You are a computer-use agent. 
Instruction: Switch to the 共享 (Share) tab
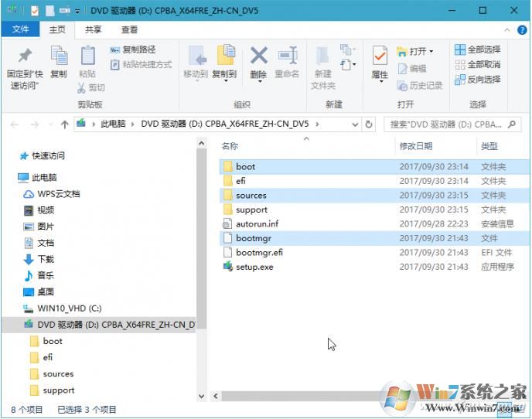point(93,30)
